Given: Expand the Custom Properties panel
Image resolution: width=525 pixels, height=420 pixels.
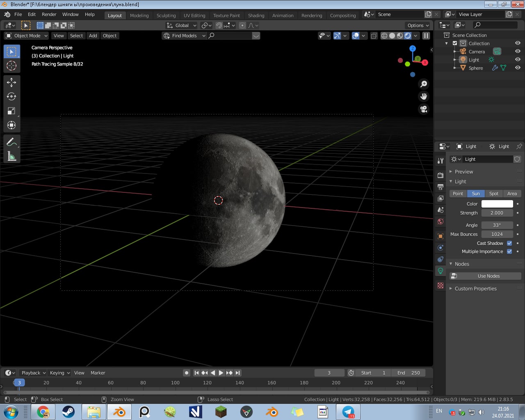Looking at the screenshot, I should point(475,289).
